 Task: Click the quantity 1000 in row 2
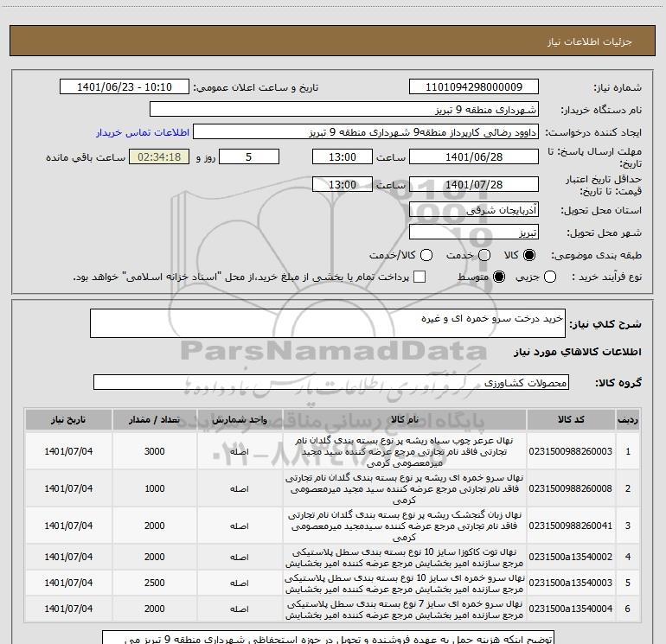pyautogui.click(x=155, y=488)
